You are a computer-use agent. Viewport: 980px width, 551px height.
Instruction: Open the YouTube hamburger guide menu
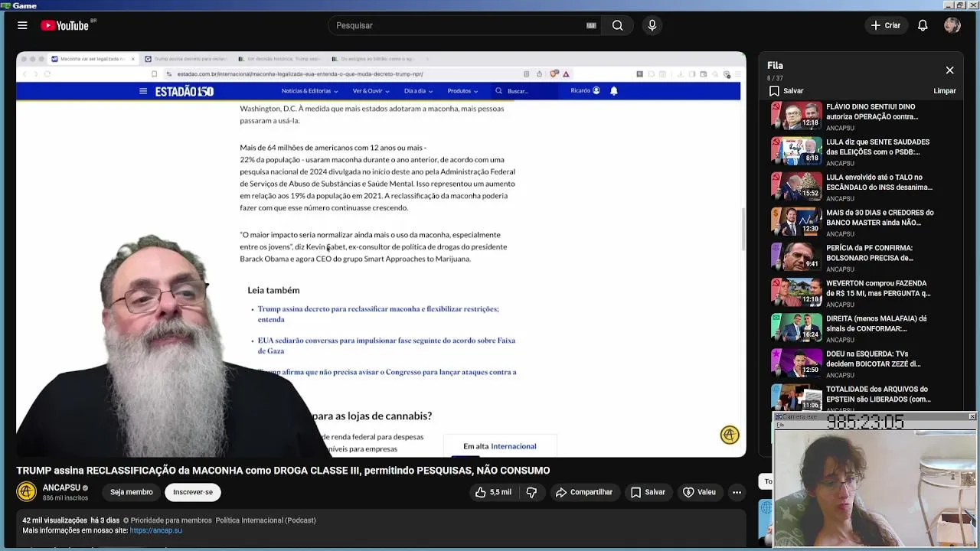[x=22, y=25]
